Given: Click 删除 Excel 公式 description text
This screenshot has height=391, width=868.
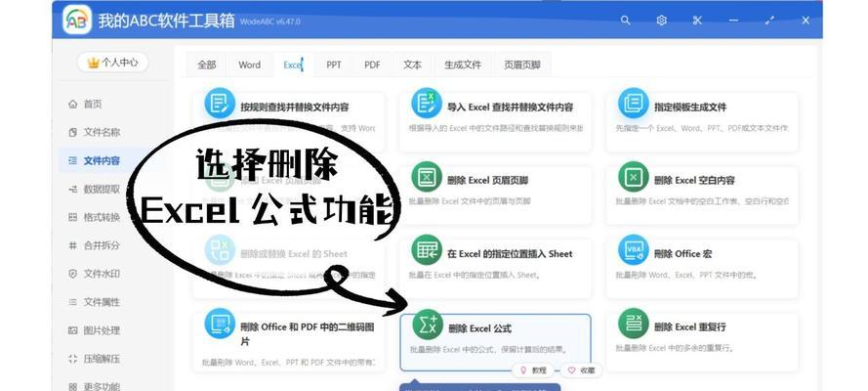Looking at the screenshot, I should pos(488,350).
